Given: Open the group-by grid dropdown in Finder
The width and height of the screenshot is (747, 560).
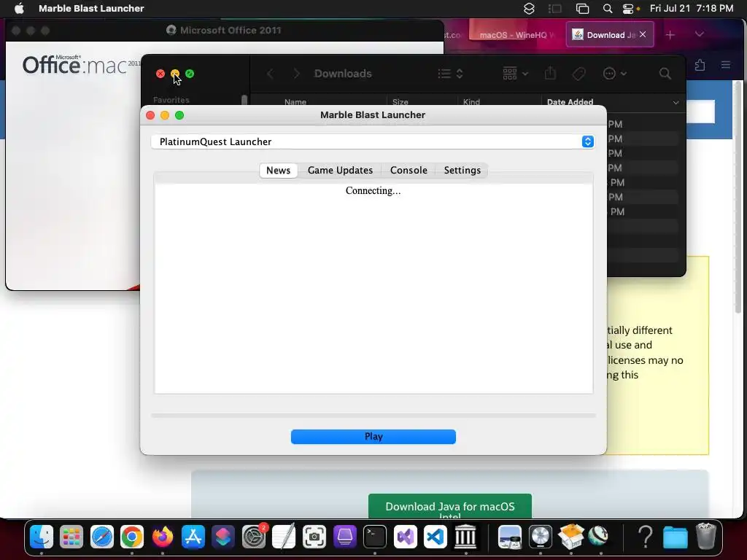Looking at the screenshot, I should click(x=515, y=74).
